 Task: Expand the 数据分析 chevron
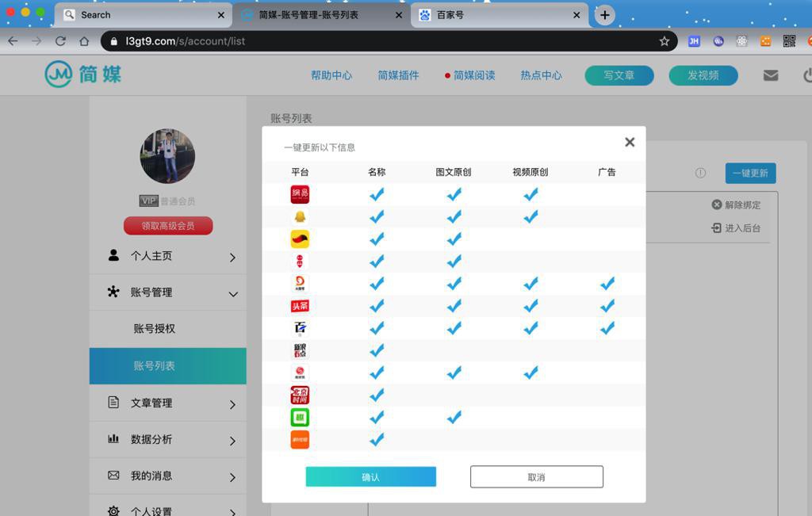[x=232, y=441]
